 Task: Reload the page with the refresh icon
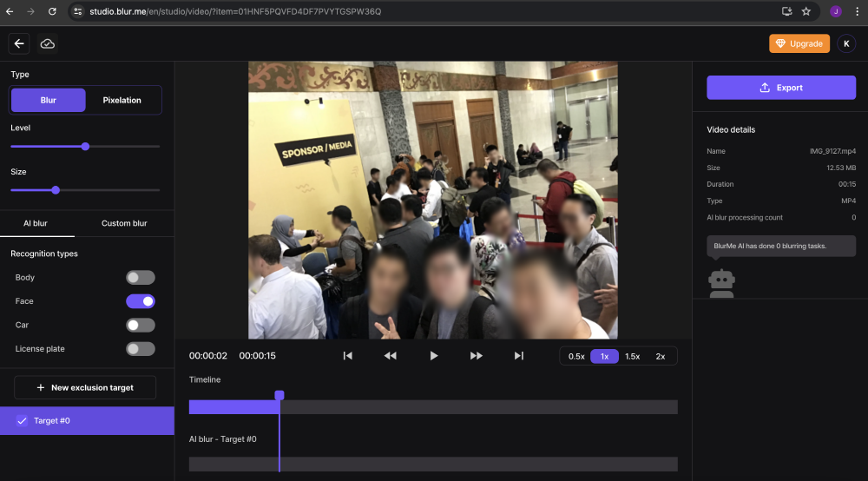52,11
